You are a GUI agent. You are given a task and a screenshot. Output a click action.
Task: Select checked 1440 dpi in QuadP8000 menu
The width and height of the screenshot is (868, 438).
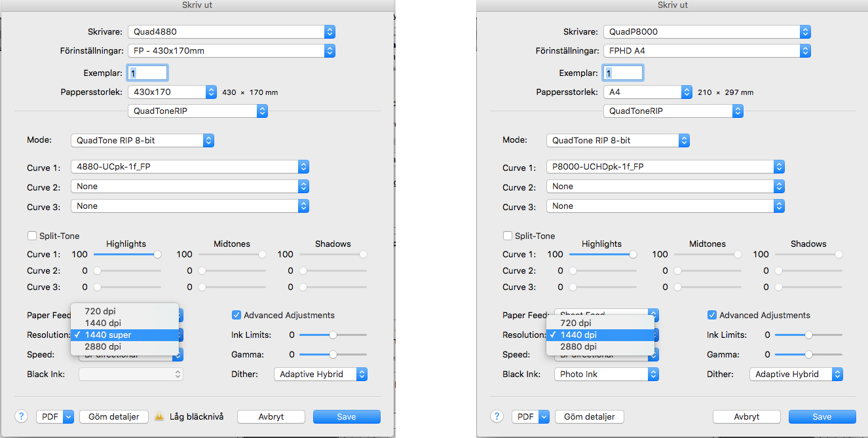(x=600, y=335)
